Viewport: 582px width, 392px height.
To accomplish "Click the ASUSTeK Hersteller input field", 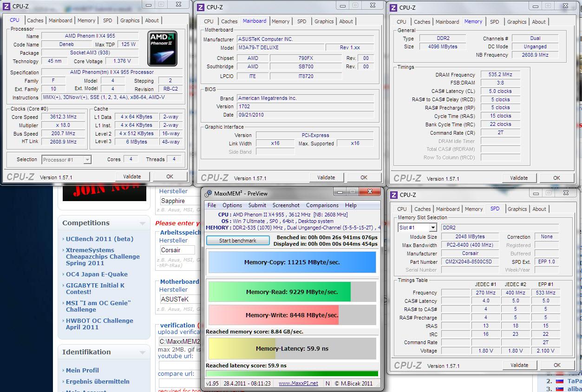I will (x=179, y=299).
